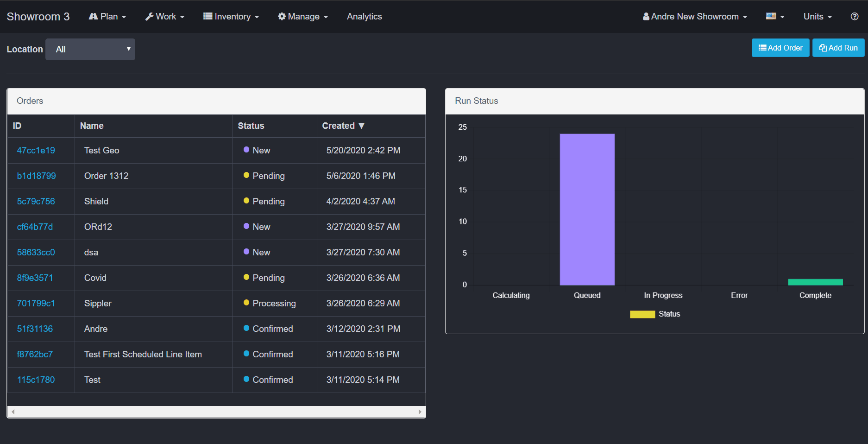868x444 pixels.
Task: Expand the Andre New Showroom user menu
Action: [695, 16]
